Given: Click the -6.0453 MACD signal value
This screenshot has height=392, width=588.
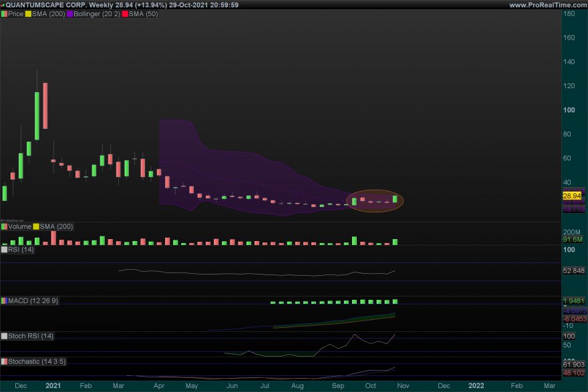Looking at the screenshot, I should (x=575, y=319).
